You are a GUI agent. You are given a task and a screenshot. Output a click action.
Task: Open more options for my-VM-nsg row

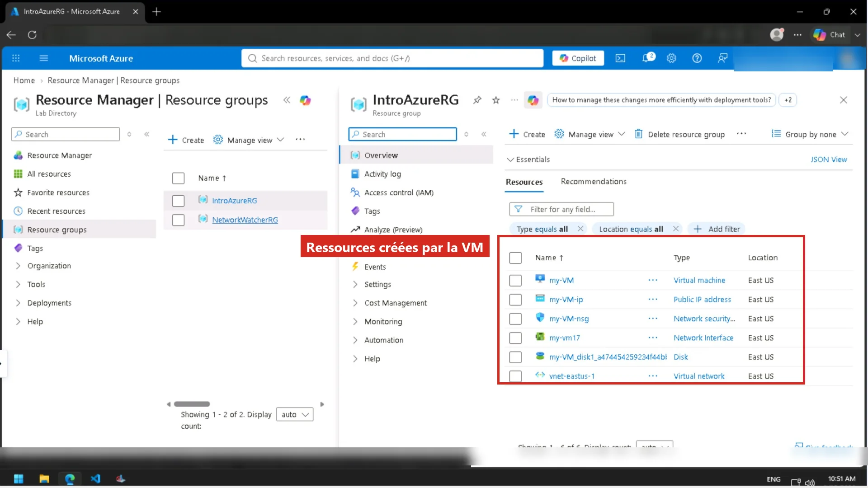pos(653,319)
